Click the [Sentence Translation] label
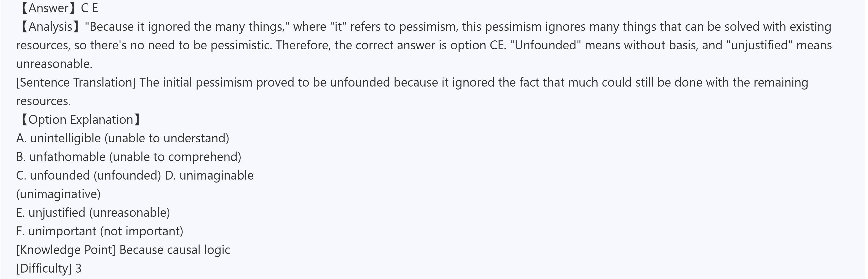The width and height of the screenshot is (868, 279). (x=76, y=83)
